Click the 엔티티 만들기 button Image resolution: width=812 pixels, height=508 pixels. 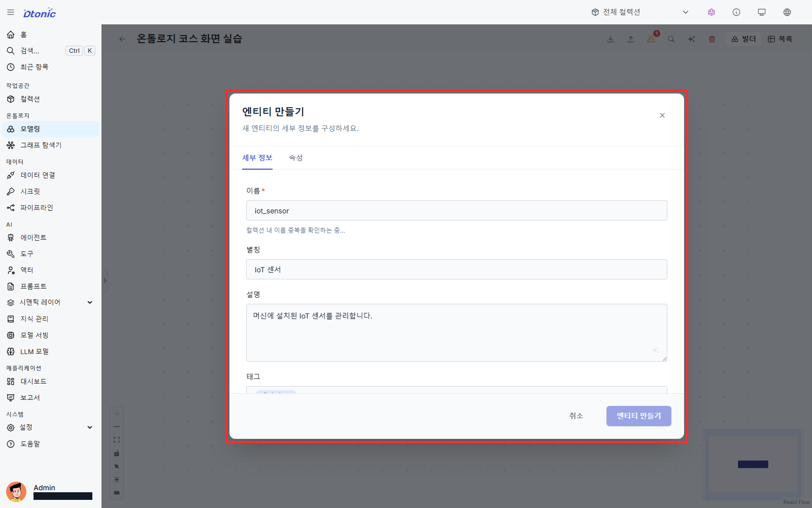click(639, 416)
